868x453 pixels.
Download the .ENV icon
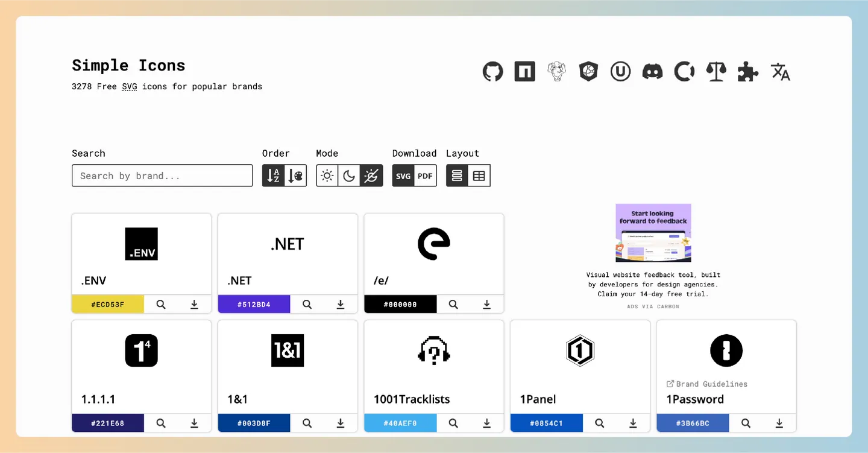point(194,305)
